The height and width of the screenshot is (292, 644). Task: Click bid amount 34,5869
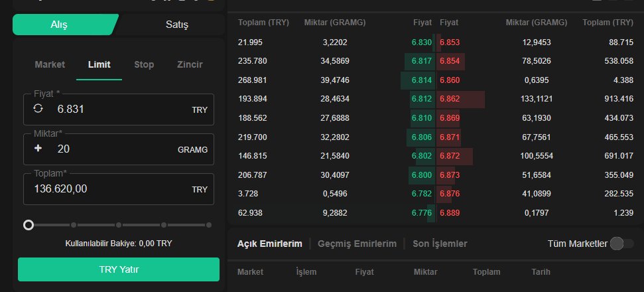click(335, 61)
